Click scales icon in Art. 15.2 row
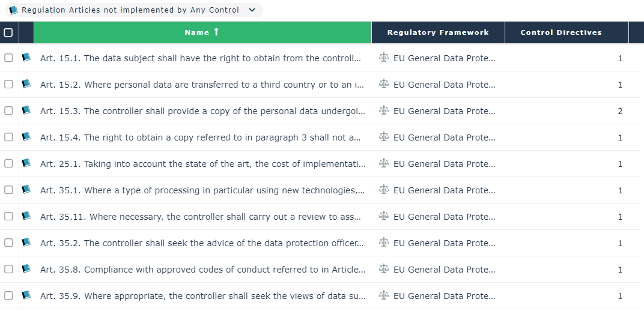644x314 pixels. pyautogui.click(x=384, y=84)
